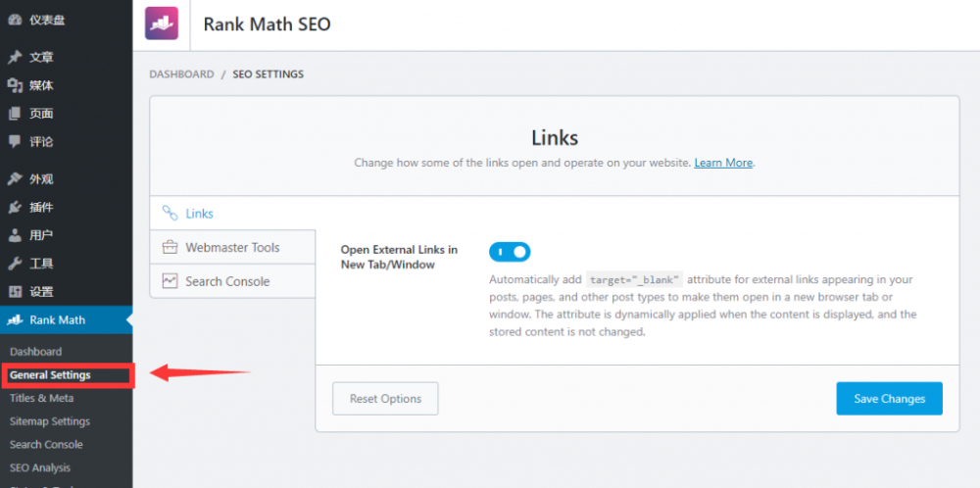980x488 pixels.
Task: Switch to the Search Console tab
Action: pos(227,281)
